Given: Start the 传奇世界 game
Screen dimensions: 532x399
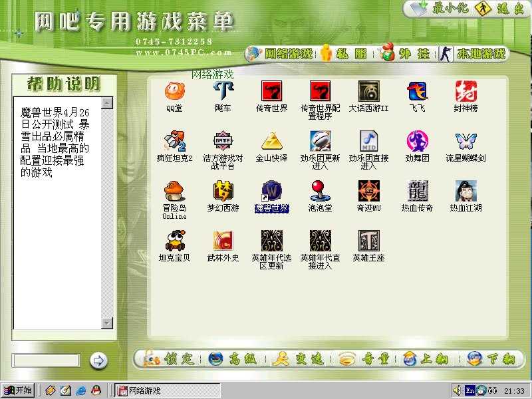Looking at the screenshot, I should (272, 91).
